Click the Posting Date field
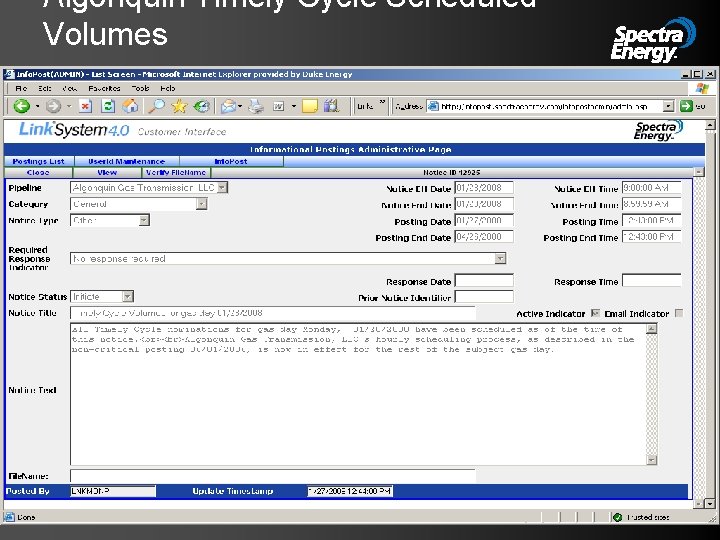Viewport: 720px width, 540px height. coord(484,220)
